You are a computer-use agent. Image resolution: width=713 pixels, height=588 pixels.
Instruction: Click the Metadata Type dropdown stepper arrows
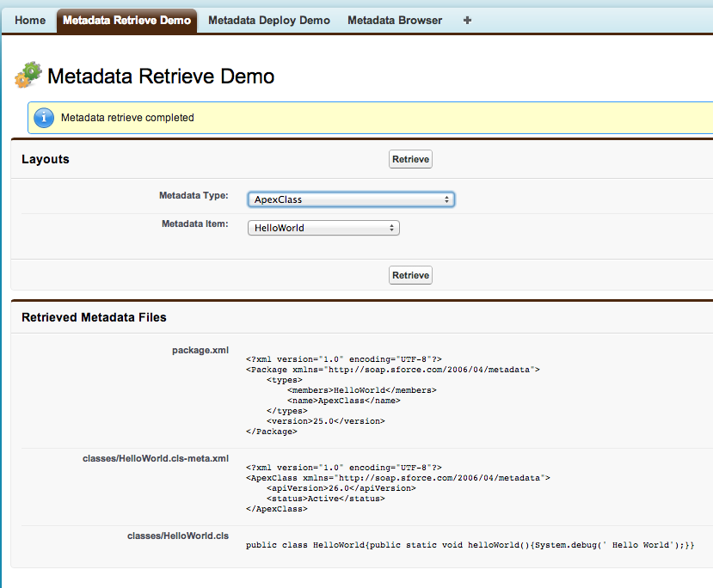pos(447,199)
